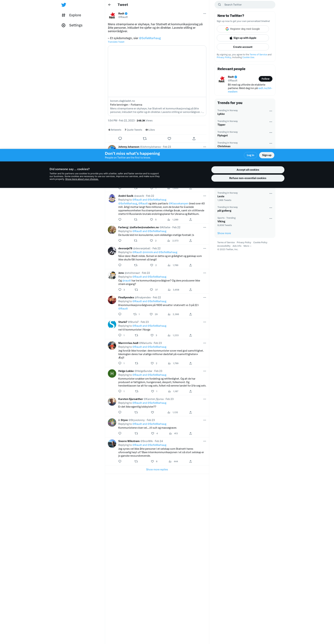This screenshot has width=334, height=644.
Task: Reply to Jens's tweet
Action: pyautogui.click(x=120, y=289)
